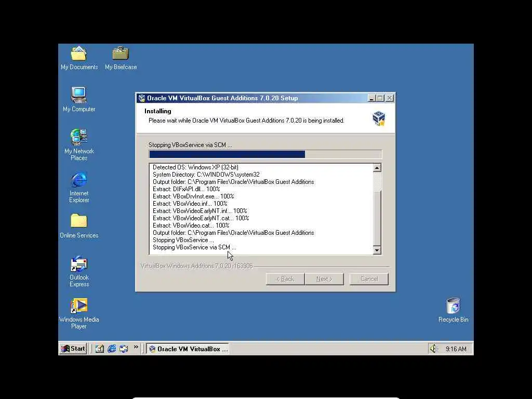Click the Cancel button in the installer
The image size is (532, 399).
tap(369, 279)
